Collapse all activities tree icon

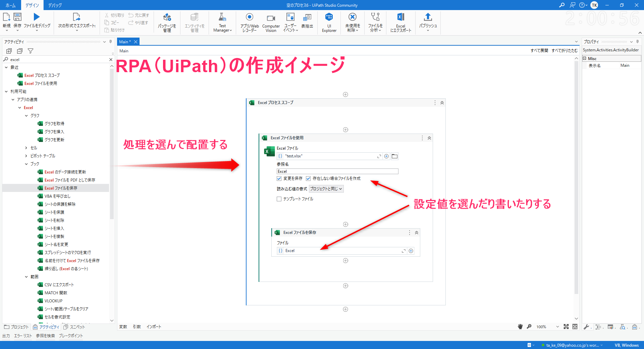pyautogui.click(x=20, y=51)
